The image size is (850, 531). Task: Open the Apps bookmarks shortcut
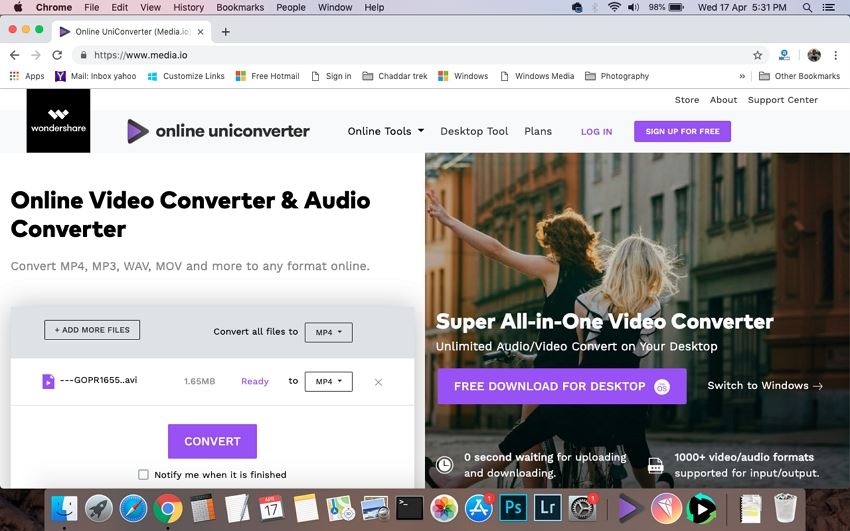(x=27, y=76)
